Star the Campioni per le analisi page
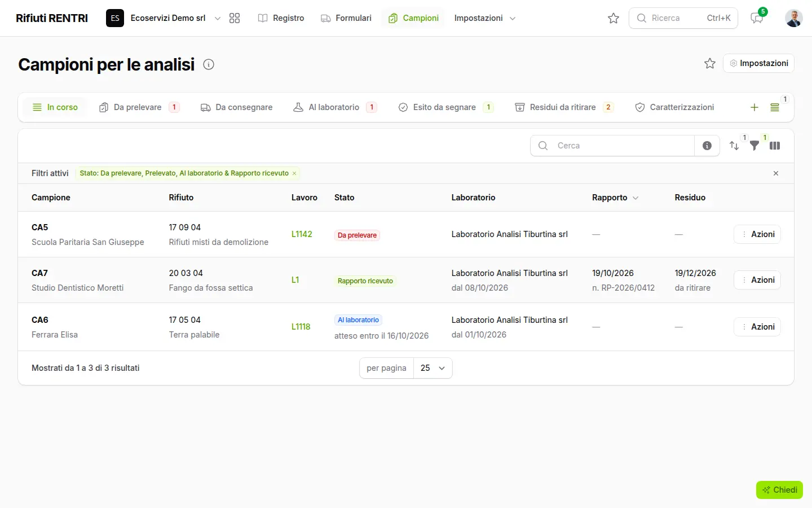 click(x=710, y=63)
